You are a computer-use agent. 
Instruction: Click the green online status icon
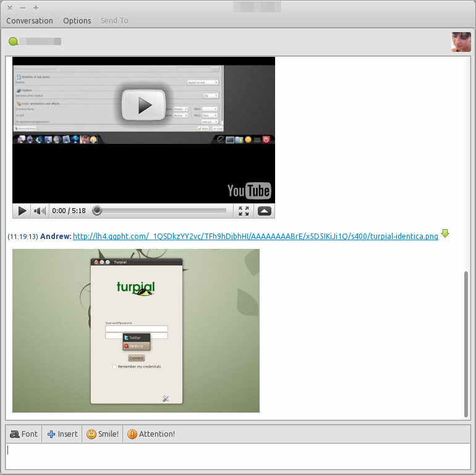(13, 41)
